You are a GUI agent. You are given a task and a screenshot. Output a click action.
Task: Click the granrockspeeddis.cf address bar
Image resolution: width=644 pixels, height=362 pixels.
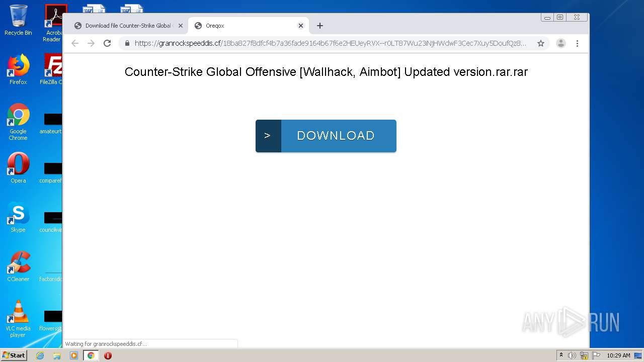click(330, 43)
